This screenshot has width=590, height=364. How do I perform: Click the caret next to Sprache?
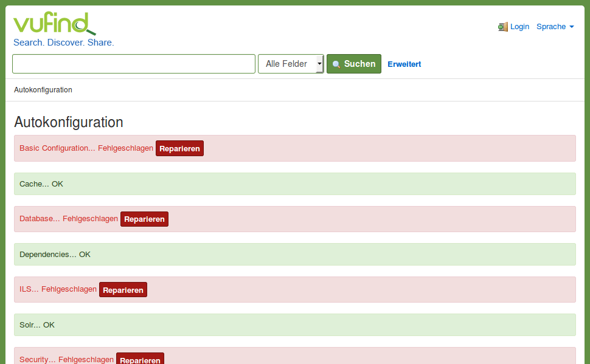572,27
